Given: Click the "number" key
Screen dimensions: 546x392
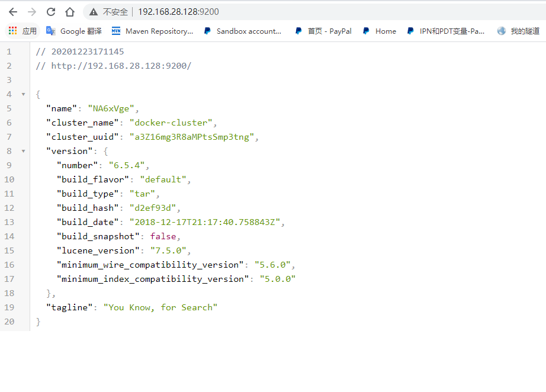Looking at the screenshot, I should [x=77, y=165].
